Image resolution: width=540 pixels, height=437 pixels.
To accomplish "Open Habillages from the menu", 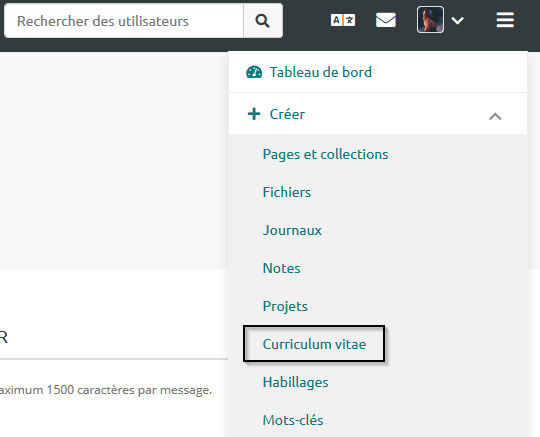I will pos(295,382).
